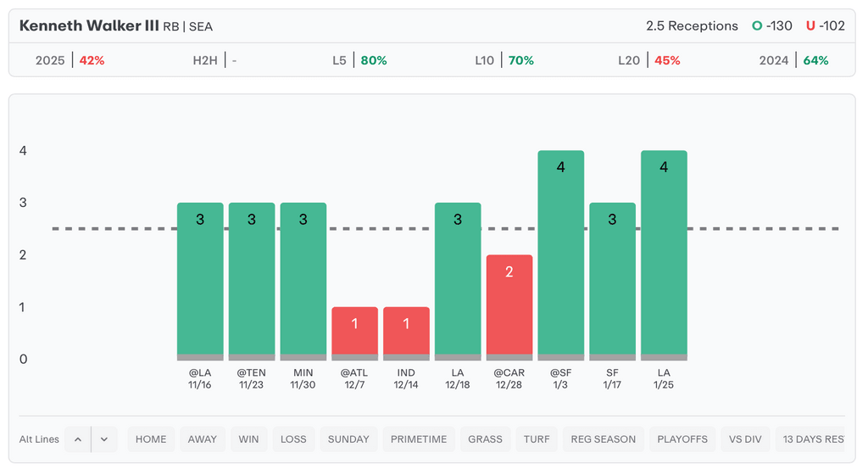Screen dimensions: 868x475
Task: Click the Under -102 odds
Action: (826, 25)
